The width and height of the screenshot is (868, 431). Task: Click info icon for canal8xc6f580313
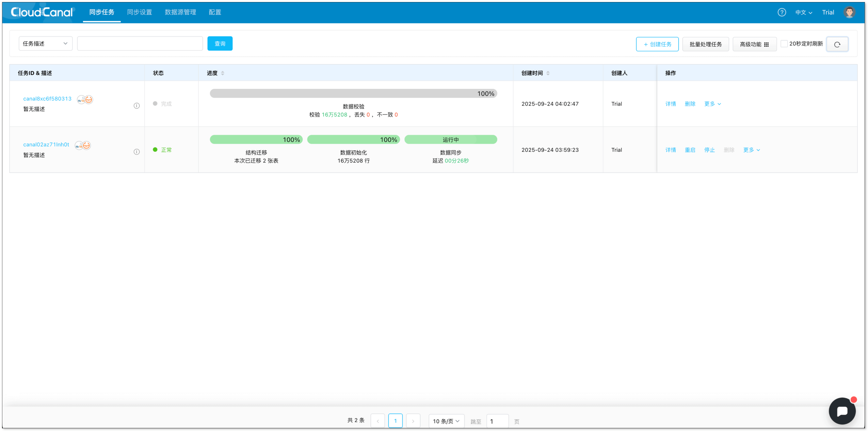136,106
